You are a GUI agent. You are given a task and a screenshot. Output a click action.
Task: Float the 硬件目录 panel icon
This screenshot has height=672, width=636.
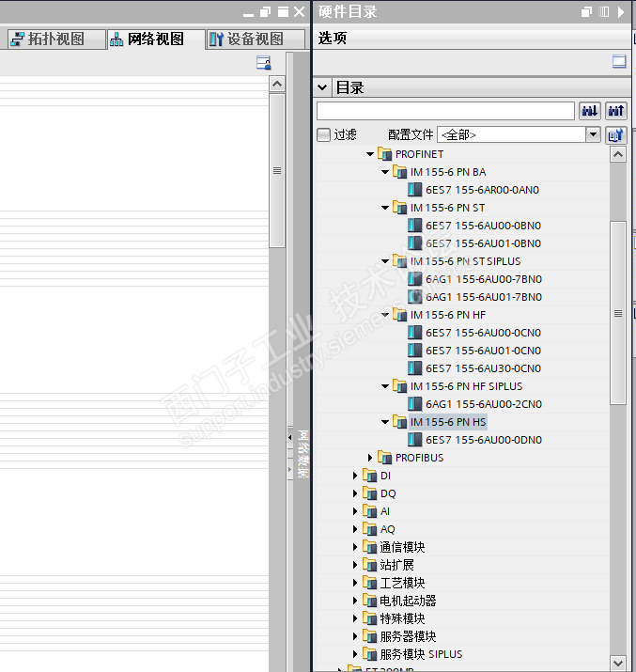[x=586, y=11]
